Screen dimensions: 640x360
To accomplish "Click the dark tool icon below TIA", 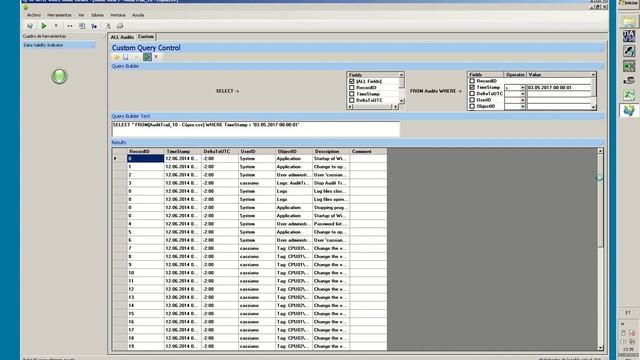I will [x=629, y=51].
